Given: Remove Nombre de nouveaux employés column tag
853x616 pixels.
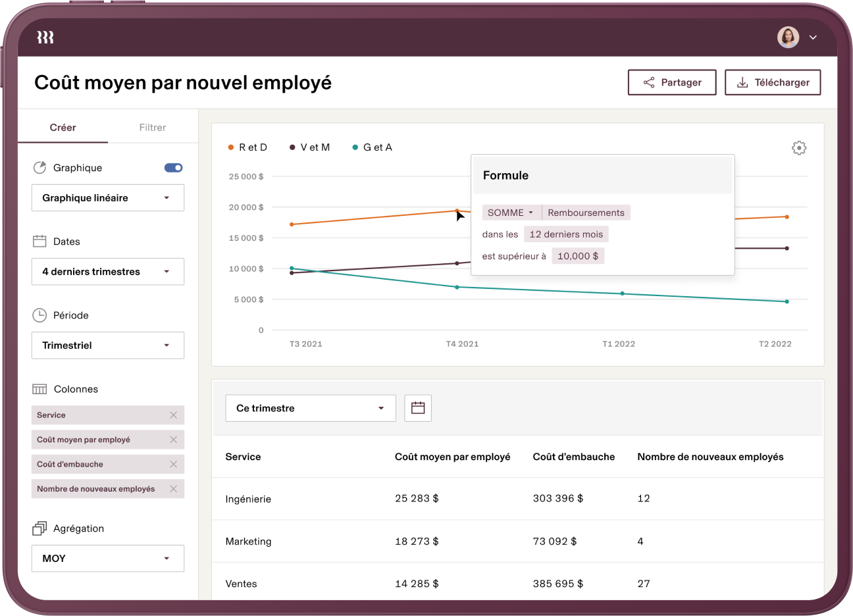Looking at the screenshot, I should point(173,489).
